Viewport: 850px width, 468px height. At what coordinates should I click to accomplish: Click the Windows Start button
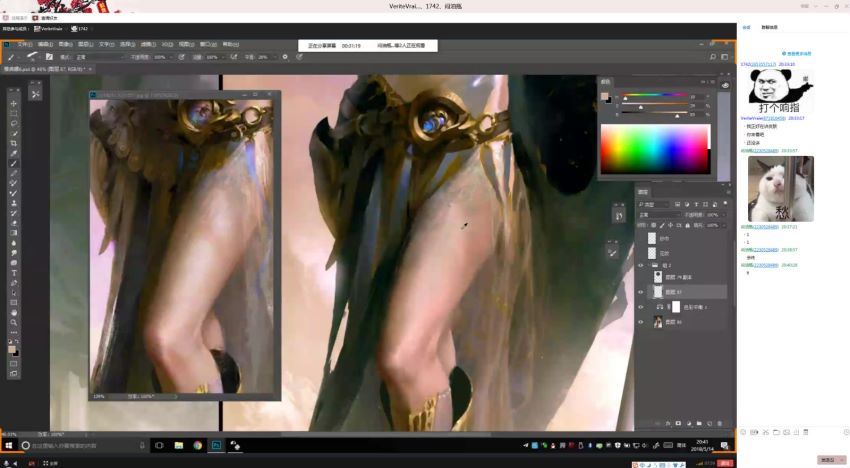pos(9,445)
